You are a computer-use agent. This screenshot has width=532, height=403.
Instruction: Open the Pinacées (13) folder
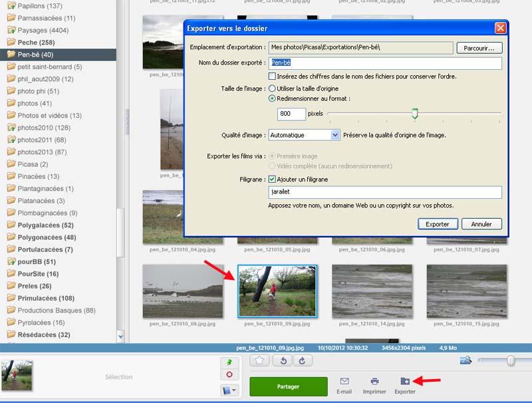(39, 176)
